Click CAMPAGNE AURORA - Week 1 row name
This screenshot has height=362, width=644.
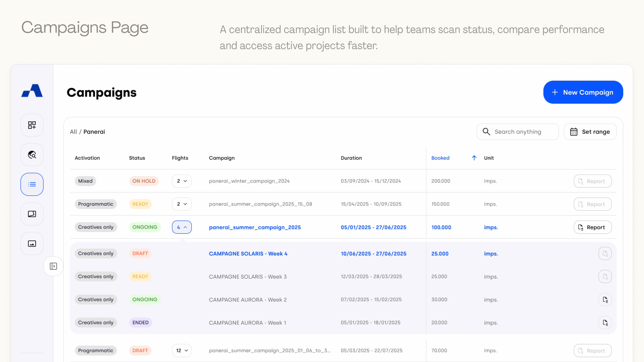click(x=248, y=322)
